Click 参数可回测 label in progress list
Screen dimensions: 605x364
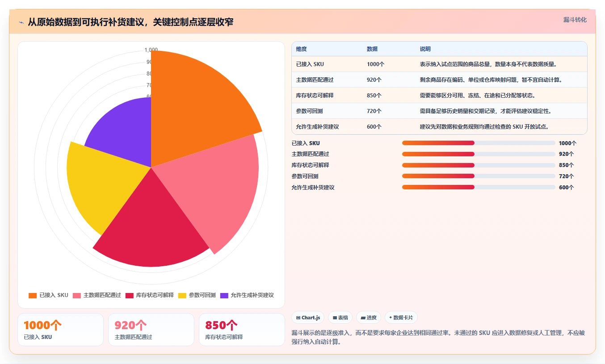(305, 176)
